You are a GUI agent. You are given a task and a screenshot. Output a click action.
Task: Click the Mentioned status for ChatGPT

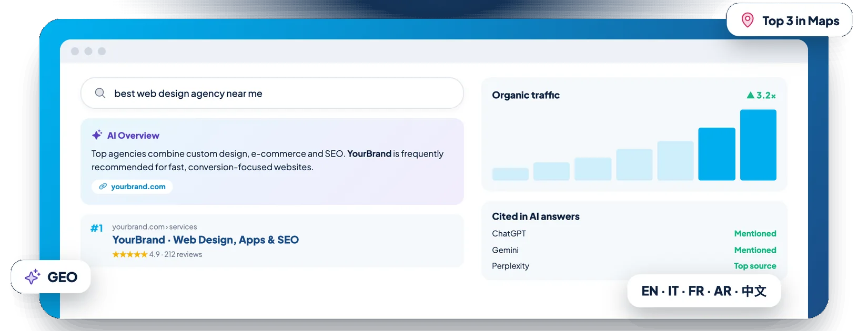click(755, 233)
